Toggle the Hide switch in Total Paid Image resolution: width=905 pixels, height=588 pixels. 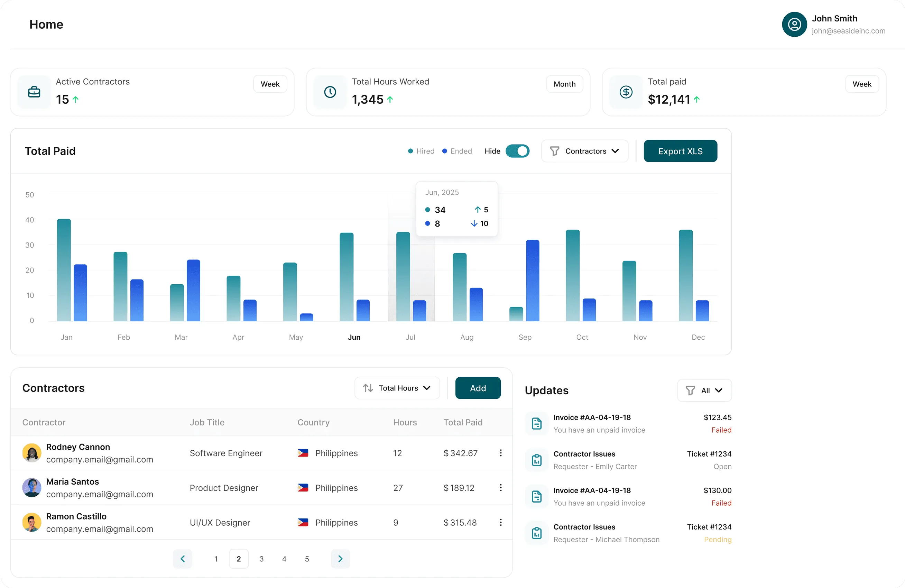[x=517, y=151]
